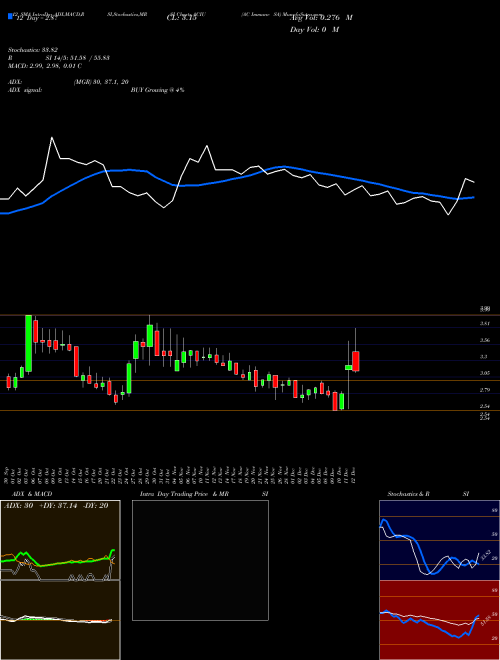This screenshot has width=500, height=660.
Task: Click the 'Stochastics & R' panel title
Action: click(408, 494)
